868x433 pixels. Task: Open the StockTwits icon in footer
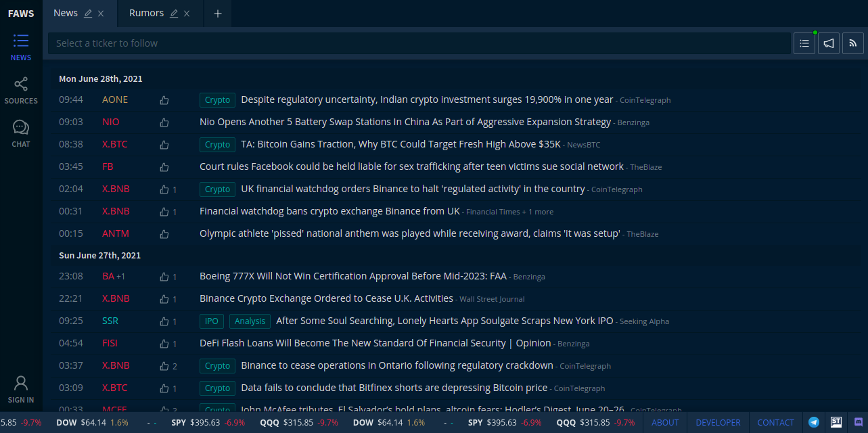pos(836,422)
